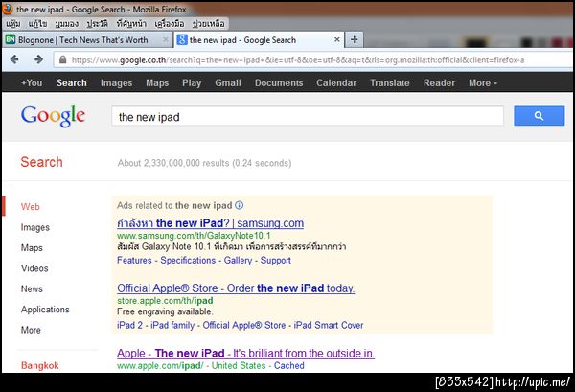Click Specifications under the Samsung ad
The image size is (575, 392).
click(x=188, y=260)
